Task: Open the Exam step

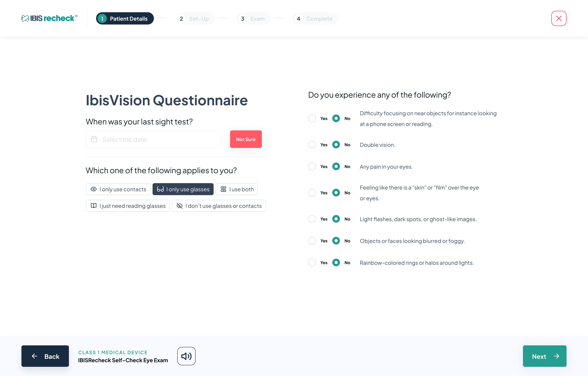Action: 253,18
